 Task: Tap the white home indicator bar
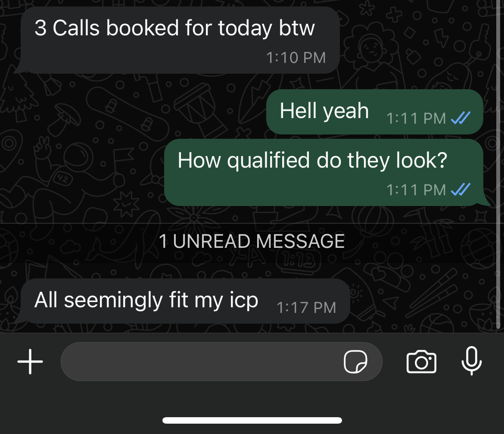coord(252,420)
